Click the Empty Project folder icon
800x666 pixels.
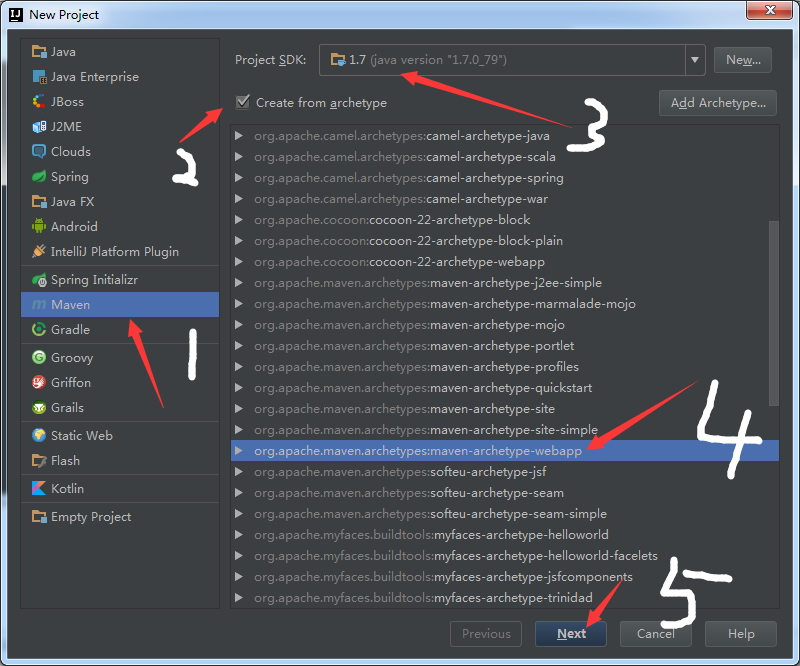[x=39, y=516]
